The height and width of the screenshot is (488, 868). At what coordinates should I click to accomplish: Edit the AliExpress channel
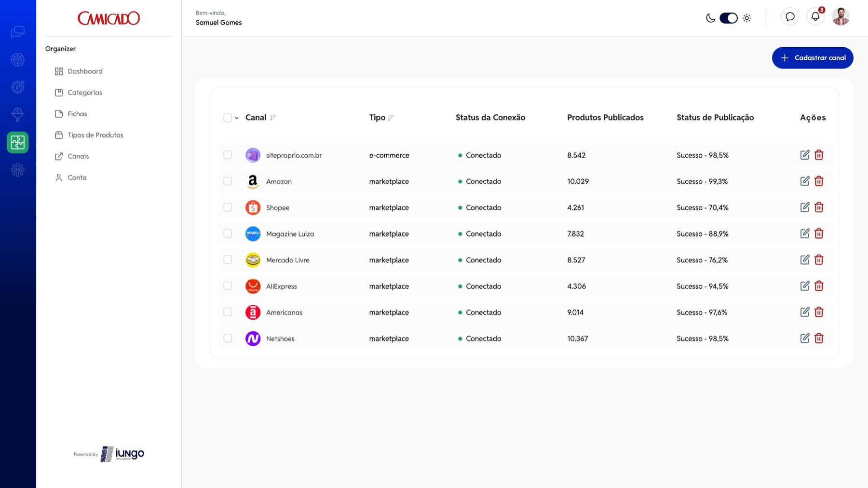click(805, 286)
